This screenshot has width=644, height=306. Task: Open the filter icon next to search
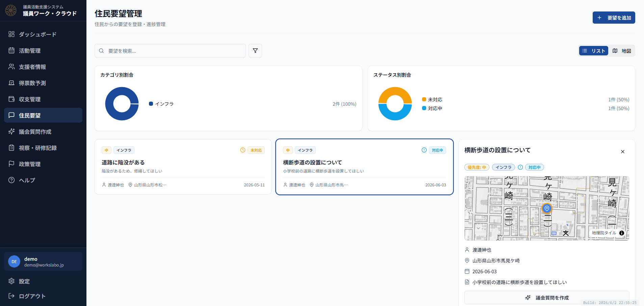coord(255,51)
